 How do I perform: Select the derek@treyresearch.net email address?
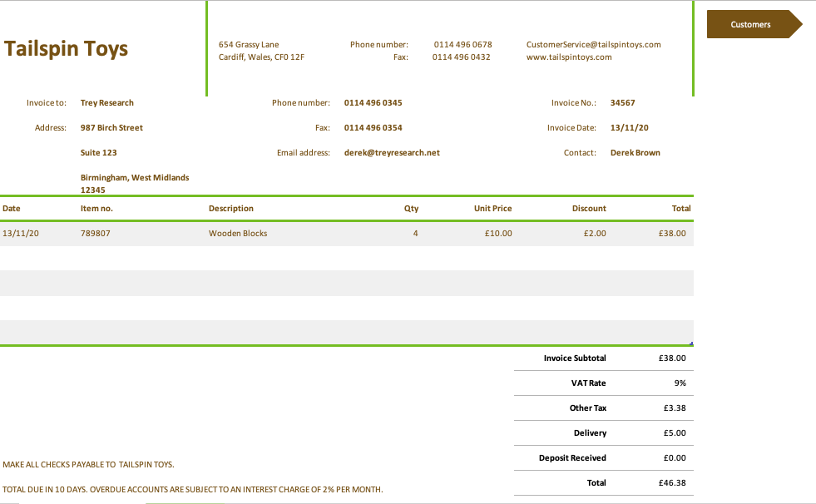click(x=392, y=153)
